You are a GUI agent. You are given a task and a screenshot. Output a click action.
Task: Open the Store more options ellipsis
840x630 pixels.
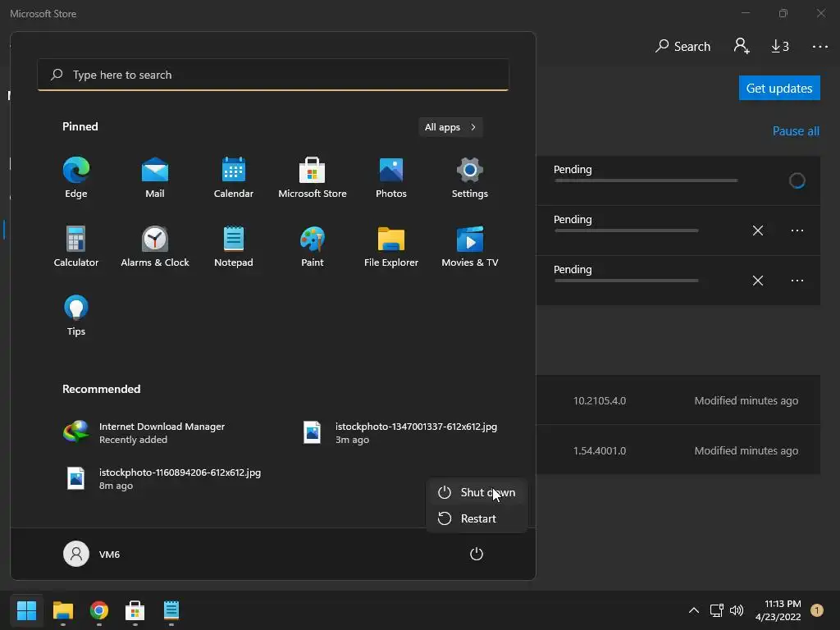(x=819, y=47)
